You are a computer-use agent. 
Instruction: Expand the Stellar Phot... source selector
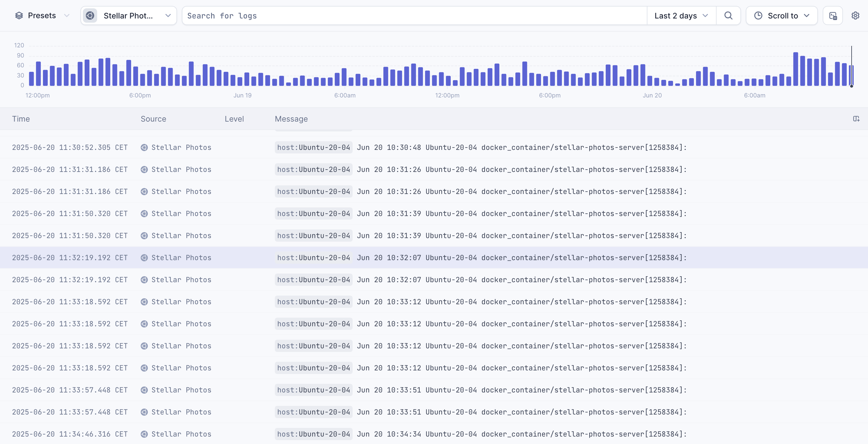pyautogui.click(x=128, y=15)
